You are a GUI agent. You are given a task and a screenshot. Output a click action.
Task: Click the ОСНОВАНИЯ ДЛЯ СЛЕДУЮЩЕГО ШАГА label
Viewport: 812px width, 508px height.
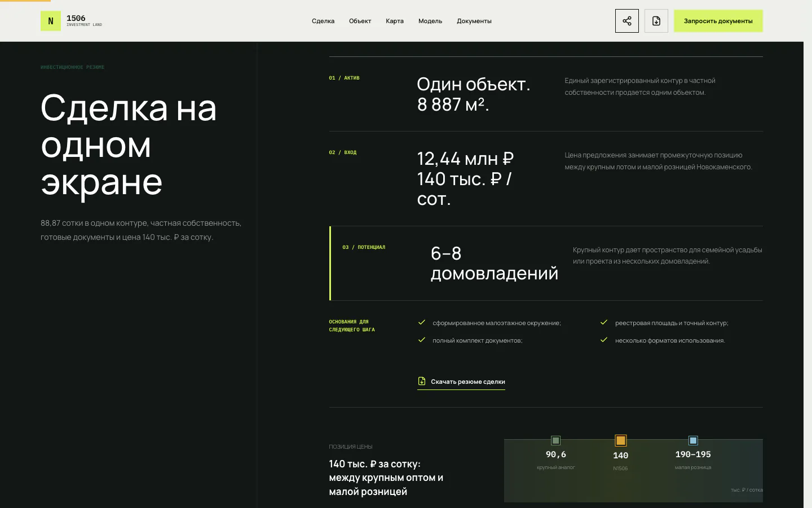point(352,326)
